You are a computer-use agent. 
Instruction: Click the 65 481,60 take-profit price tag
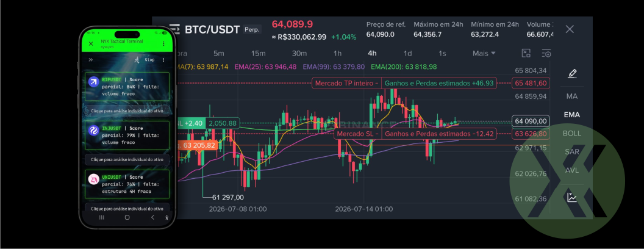[x=531, y=83]
